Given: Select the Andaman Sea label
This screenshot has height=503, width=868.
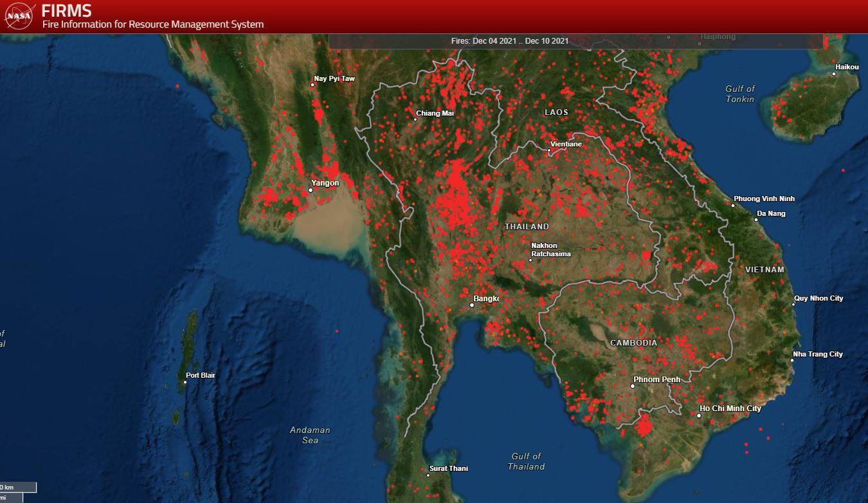Looking at the screenshot, I should point(310,435).
